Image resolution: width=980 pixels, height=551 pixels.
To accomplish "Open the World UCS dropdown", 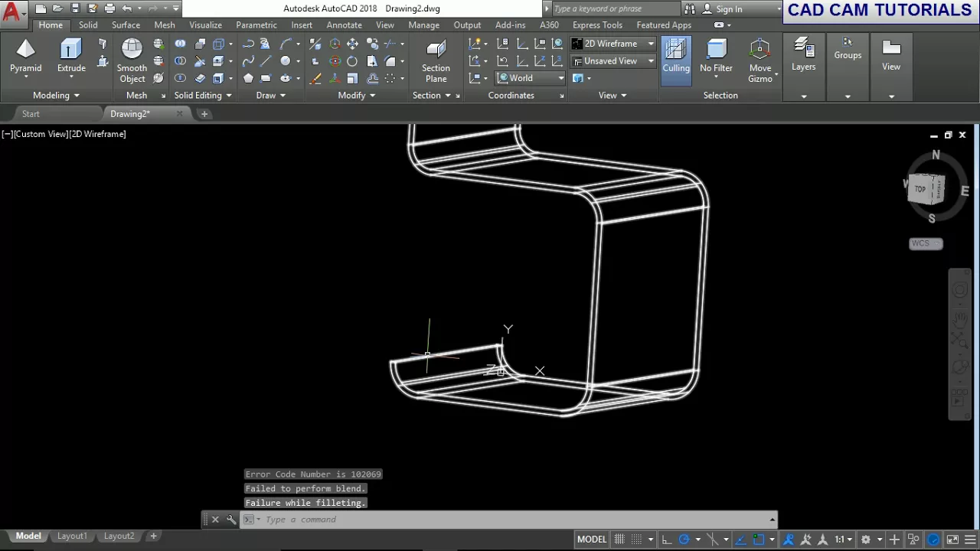I will (x=530, y=78).
